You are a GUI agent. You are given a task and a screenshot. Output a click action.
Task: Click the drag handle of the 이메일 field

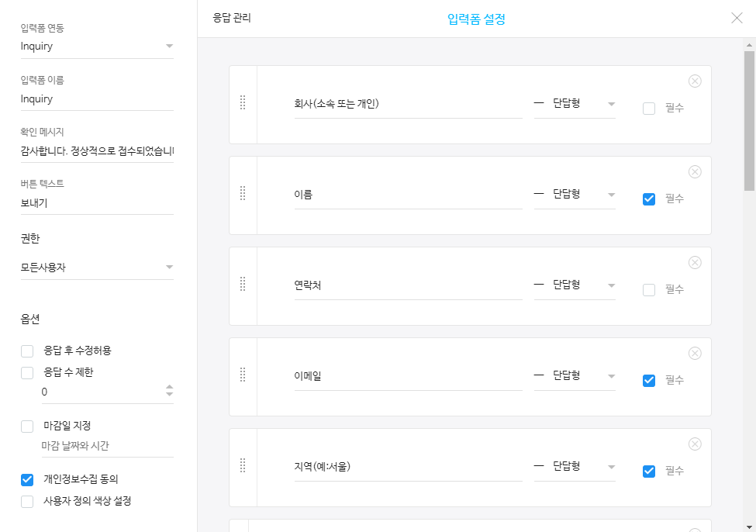point(243,375)
